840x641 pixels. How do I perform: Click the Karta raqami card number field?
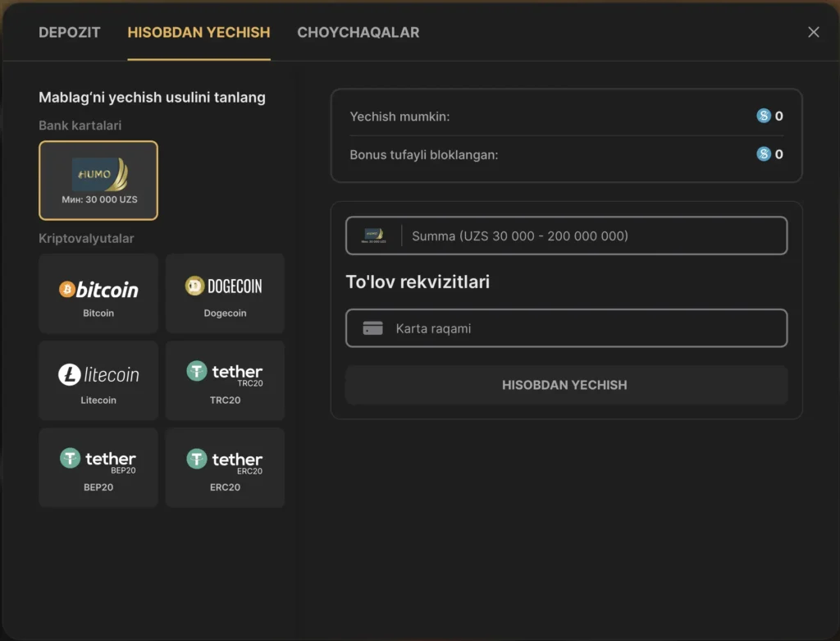pos(566,328)
